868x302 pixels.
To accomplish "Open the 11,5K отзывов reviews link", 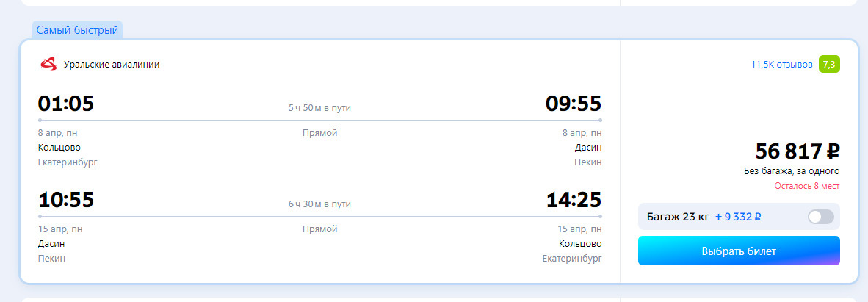I will point(781,64).
